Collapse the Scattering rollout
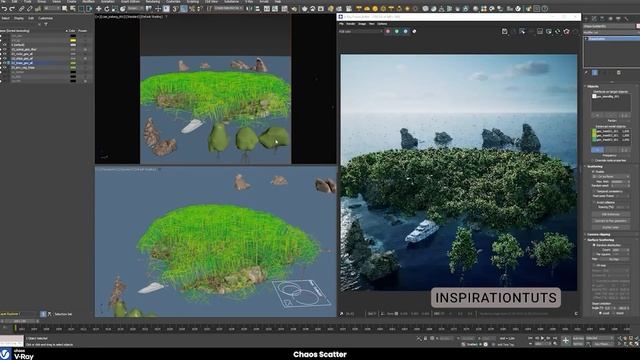 click(x=594, y=167)
